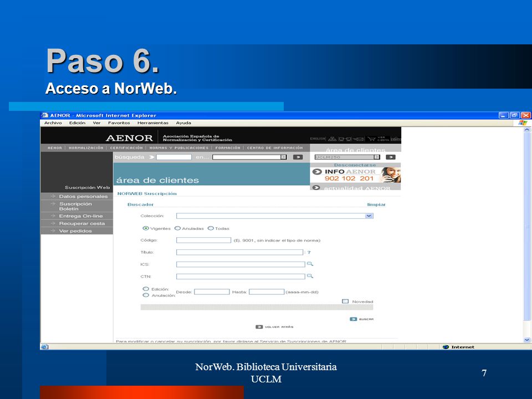
Task: Select the Todas radio button
Action: click(x=211, y=228)
